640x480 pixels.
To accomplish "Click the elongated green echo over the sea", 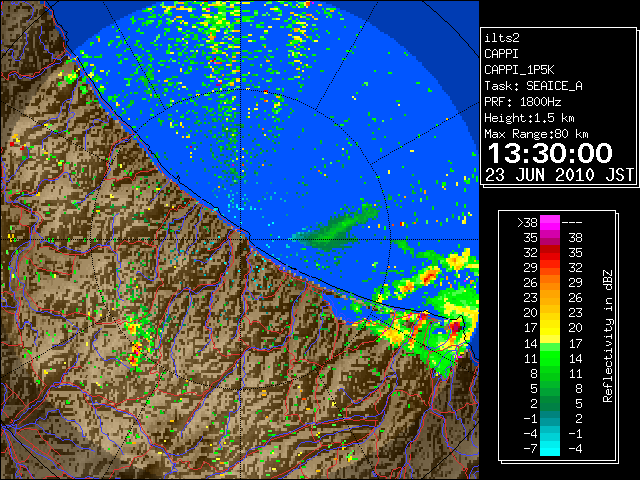I will pos(338,229).
